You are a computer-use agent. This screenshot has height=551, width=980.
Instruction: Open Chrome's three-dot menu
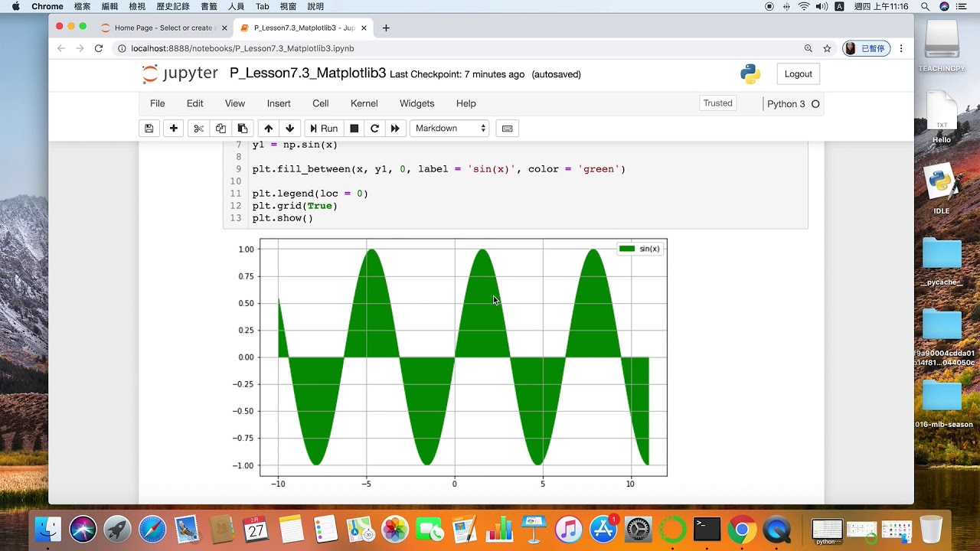pos(901,48)
